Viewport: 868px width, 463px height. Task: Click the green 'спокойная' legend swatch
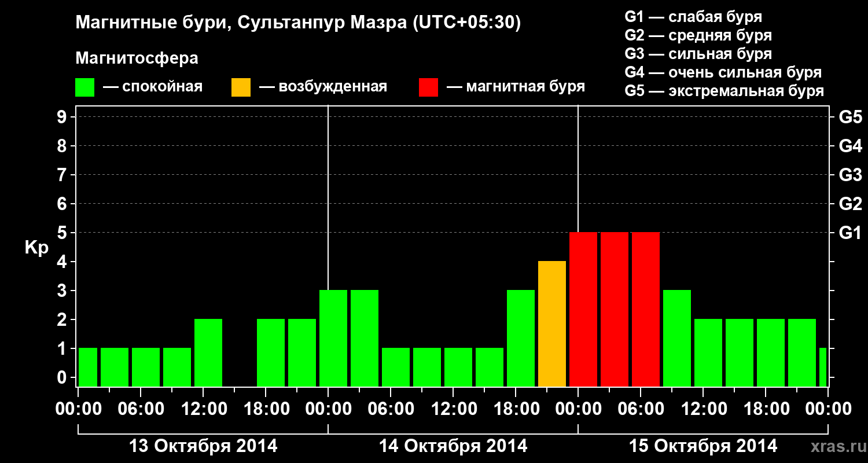click(x=84, y=87)
